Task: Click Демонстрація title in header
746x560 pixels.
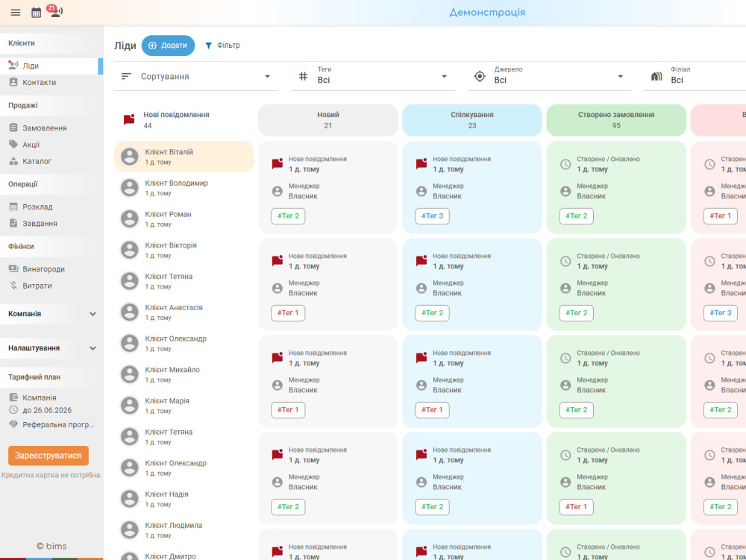Action: [x=487, y=13]
